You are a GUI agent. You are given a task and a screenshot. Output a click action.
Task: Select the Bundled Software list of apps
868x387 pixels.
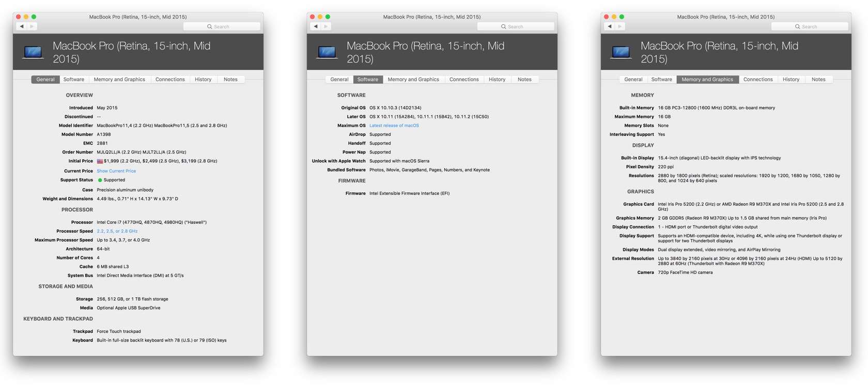tap(430, 170)
